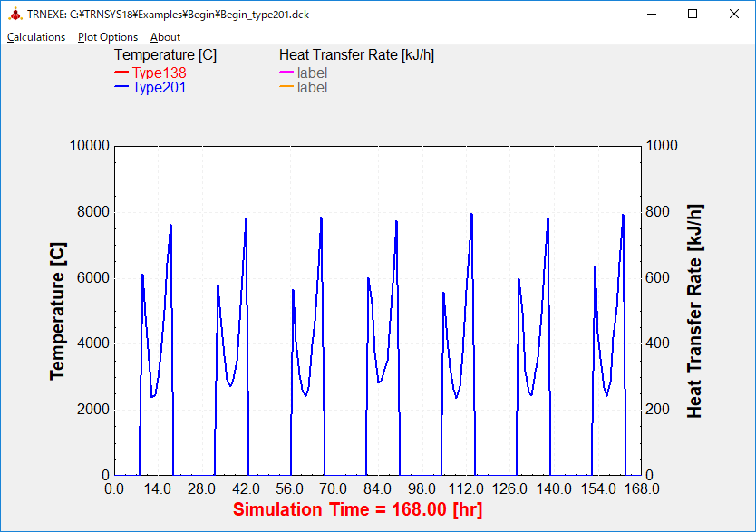Click the blue line swatch beside Type201

[x=121, y=88]
